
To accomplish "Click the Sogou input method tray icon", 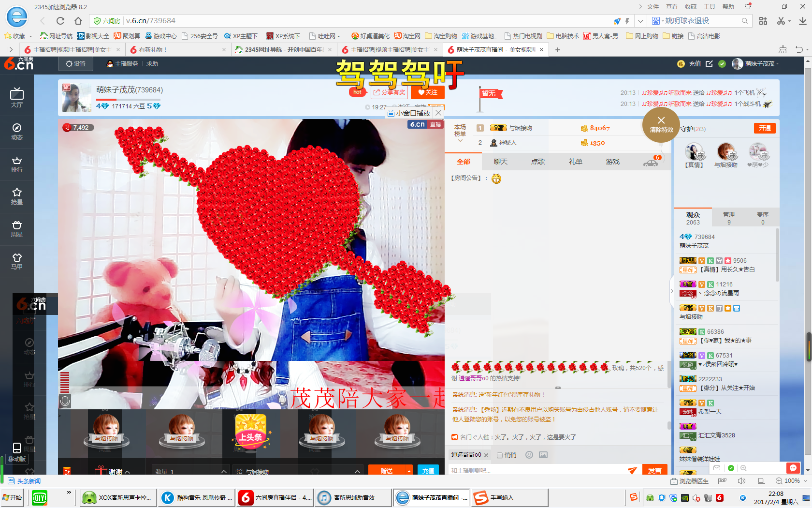I will [634, 497].
